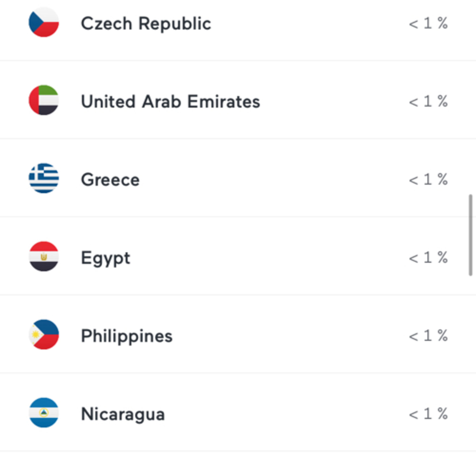Select the Nicaragua country name
Image resolution: width=476 pixels, height=476 pixels.
tap(123, 414)
